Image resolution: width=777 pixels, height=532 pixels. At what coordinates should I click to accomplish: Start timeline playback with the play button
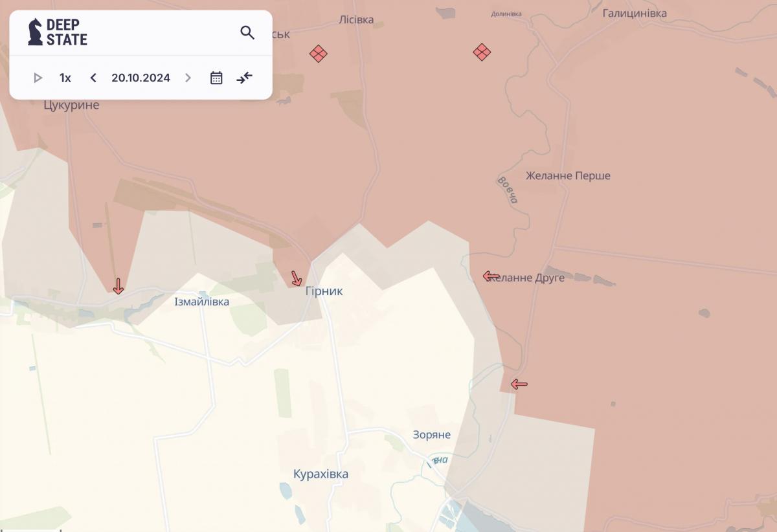pyautogui.click(x=38, y=78)
